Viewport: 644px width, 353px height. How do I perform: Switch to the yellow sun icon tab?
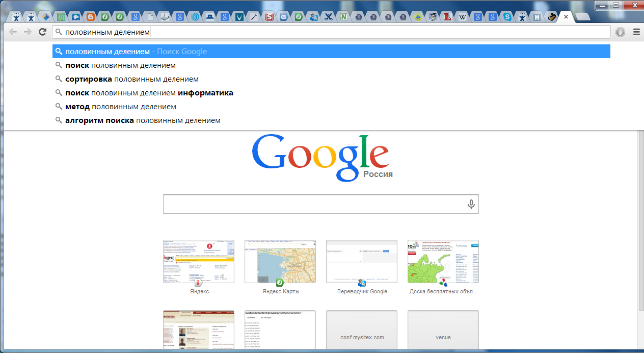[418, 17]
